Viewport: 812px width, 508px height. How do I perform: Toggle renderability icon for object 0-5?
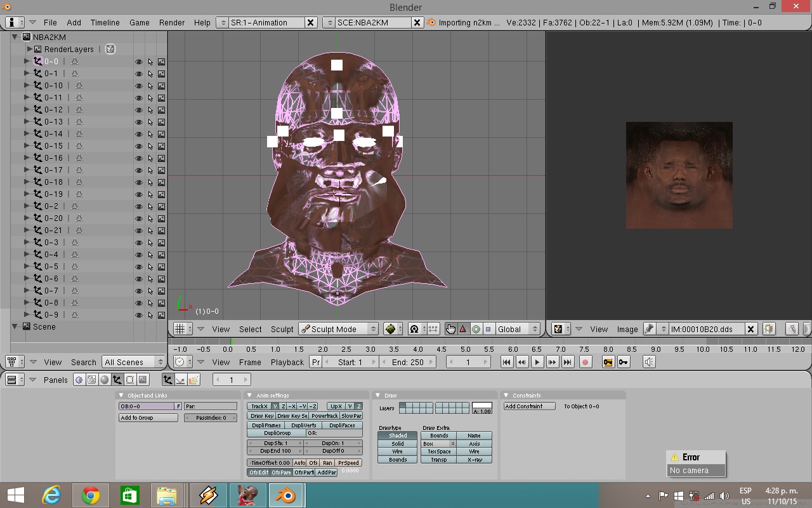(161, 267)
